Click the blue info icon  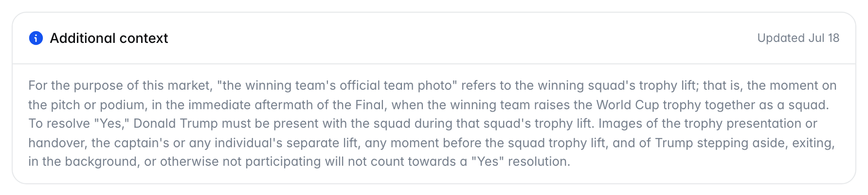coord(36,38)
